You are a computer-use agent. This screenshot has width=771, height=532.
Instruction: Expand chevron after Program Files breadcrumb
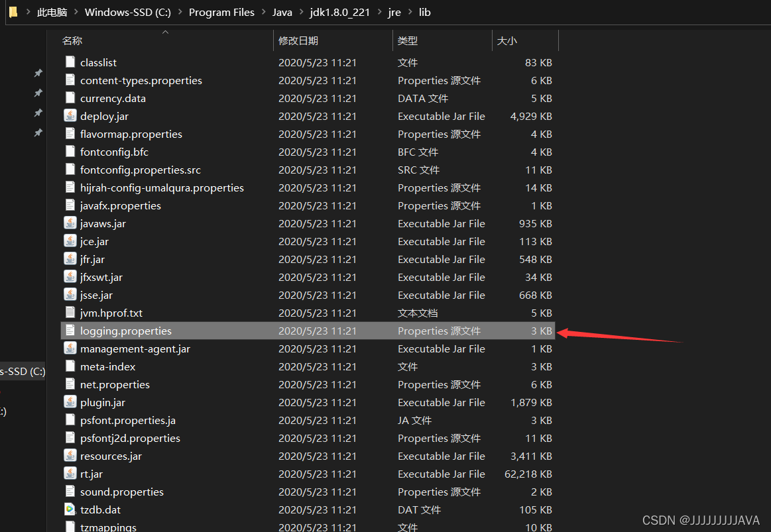(x=264, y=13)
